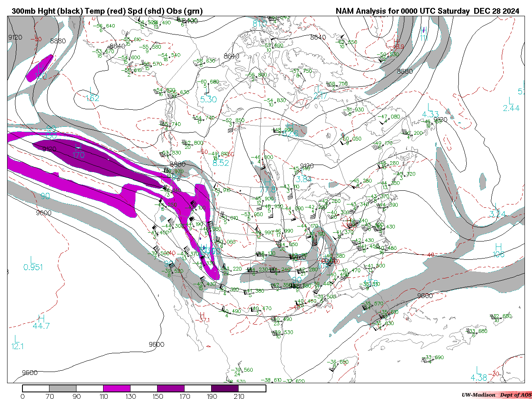The width and height of the screenshot is (532, 399).
Task: Click the magenta 110–130 legend swatch
Action: [117, 388]
